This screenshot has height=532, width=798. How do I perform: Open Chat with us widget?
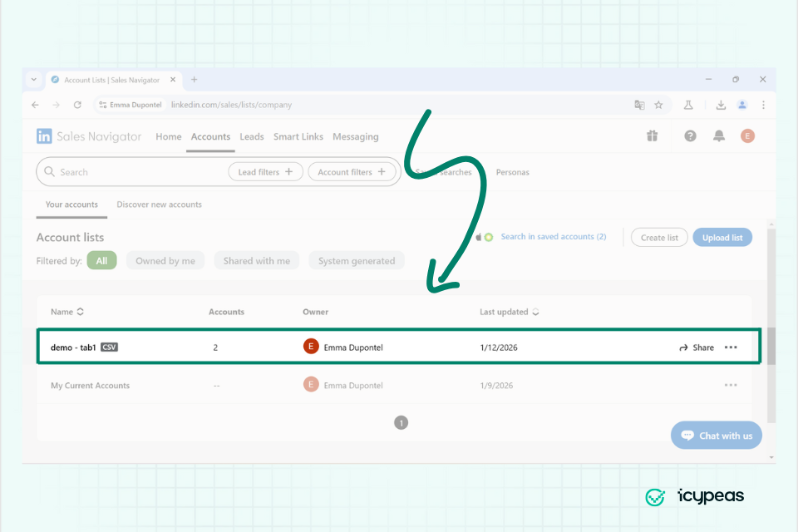716,436
